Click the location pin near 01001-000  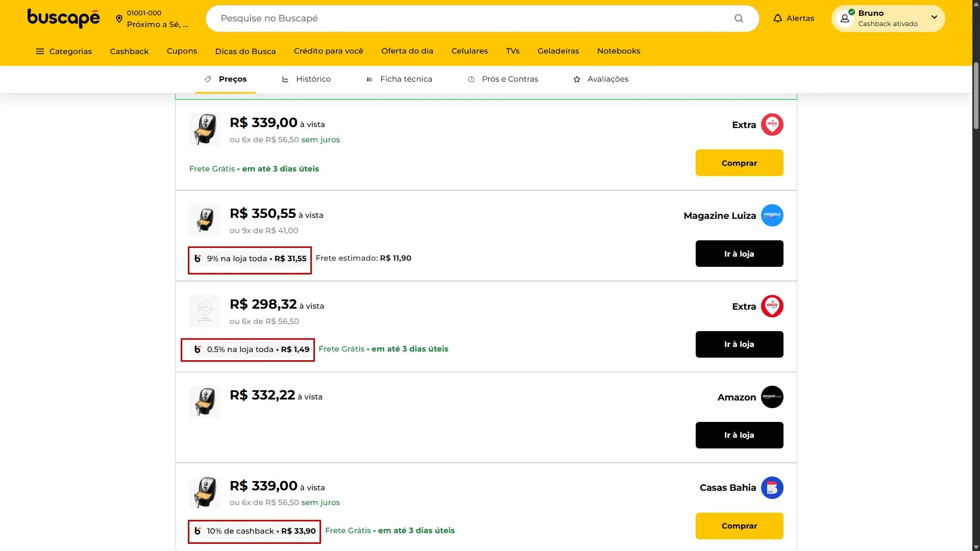tap(119, 18)
